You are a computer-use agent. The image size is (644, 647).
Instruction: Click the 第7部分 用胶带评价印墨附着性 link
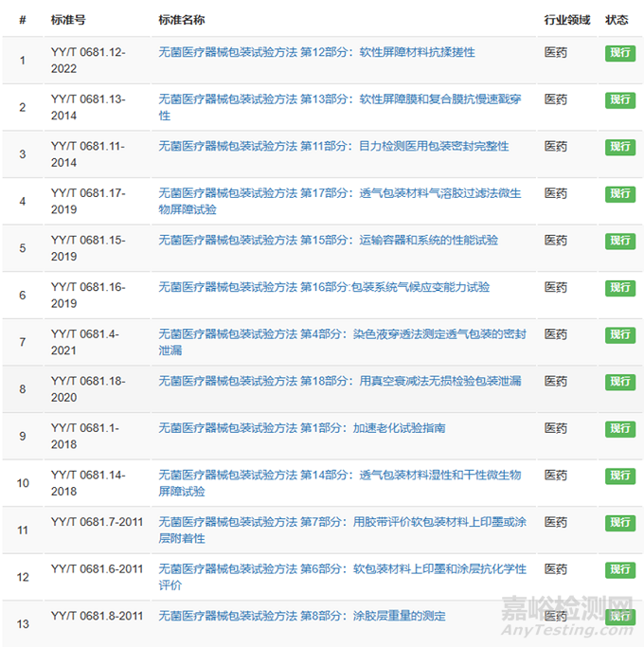341,522
